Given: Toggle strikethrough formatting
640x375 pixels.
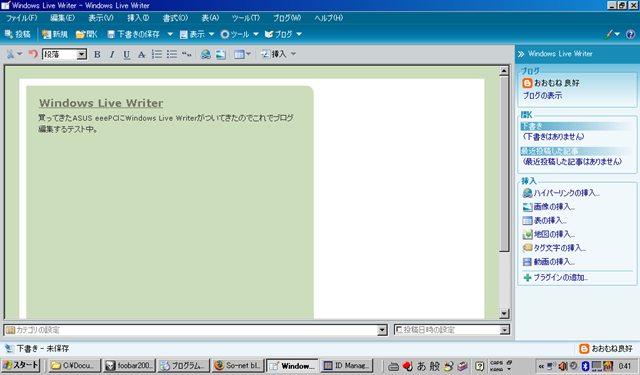Looking at the screenshot, I should (x=141, y=54).
